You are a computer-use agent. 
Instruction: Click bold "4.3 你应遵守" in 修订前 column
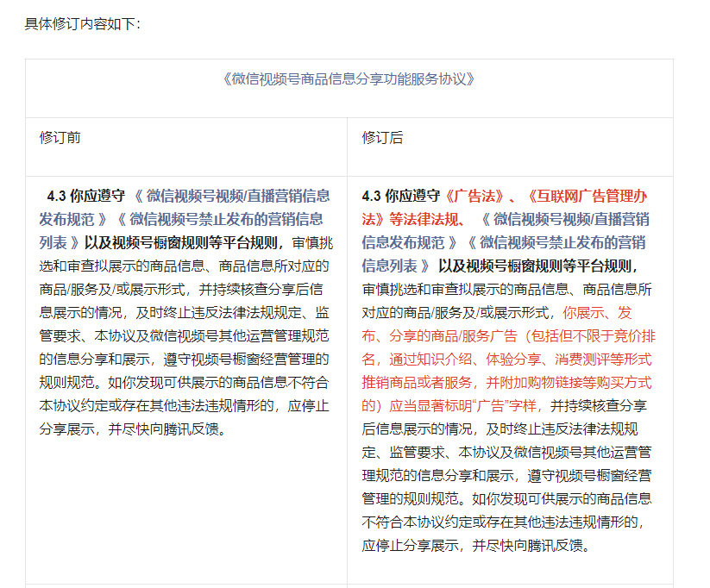click(x=86, y=196)
